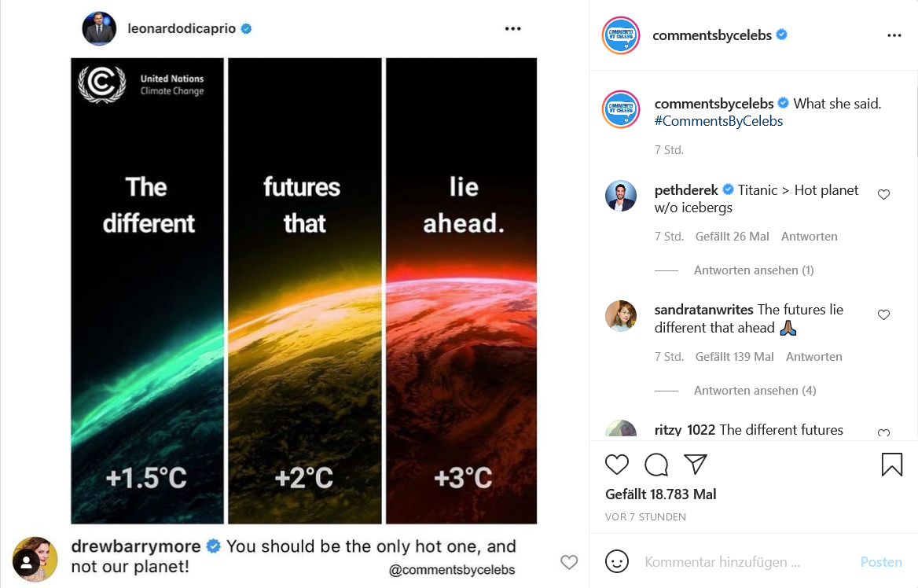Share post via paper plane icon

click(696, 464)
